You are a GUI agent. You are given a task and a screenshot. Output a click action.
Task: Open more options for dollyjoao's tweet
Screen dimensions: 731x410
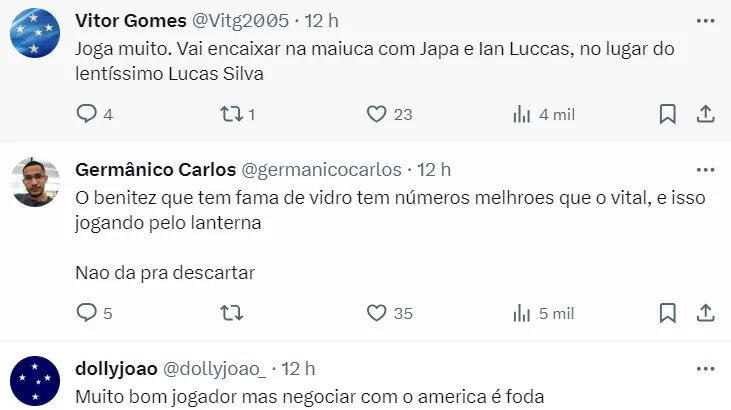[706, 369]
